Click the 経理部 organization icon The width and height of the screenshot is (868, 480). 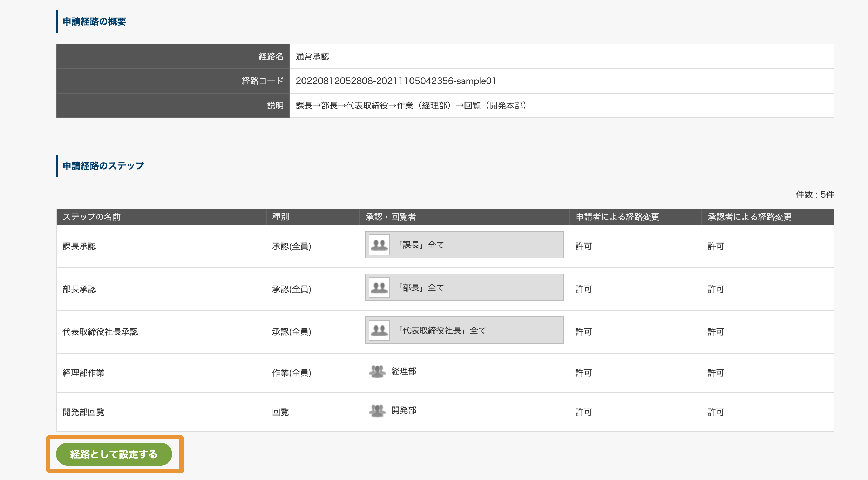point(377,371)
